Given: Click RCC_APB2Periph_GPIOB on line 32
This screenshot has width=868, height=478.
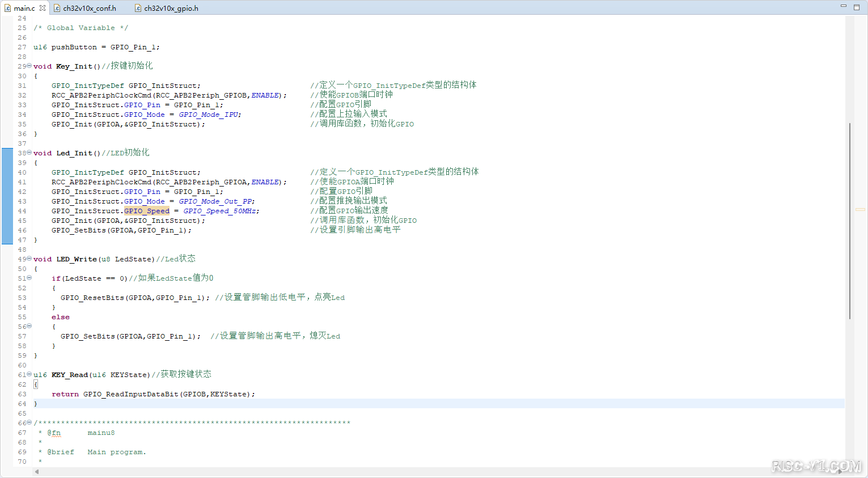Looking at the screenshot, I should 201,95.
